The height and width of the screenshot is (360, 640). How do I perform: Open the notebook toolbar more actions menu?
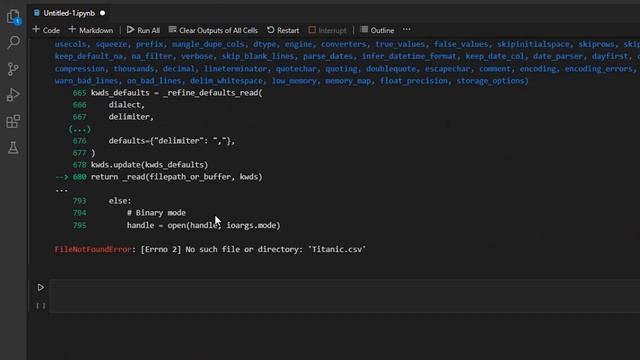coord(407,30)
